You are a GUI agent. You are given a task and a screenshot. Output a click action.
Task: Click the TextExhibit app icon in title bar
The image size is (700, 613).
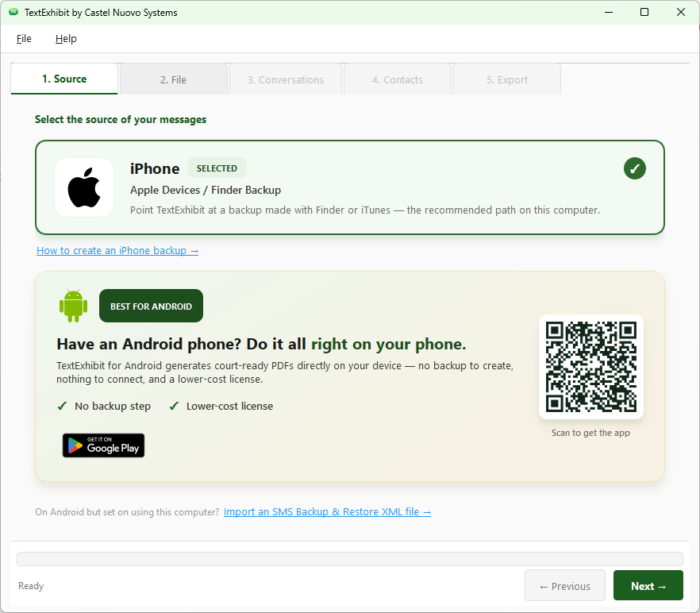point(13,12)
